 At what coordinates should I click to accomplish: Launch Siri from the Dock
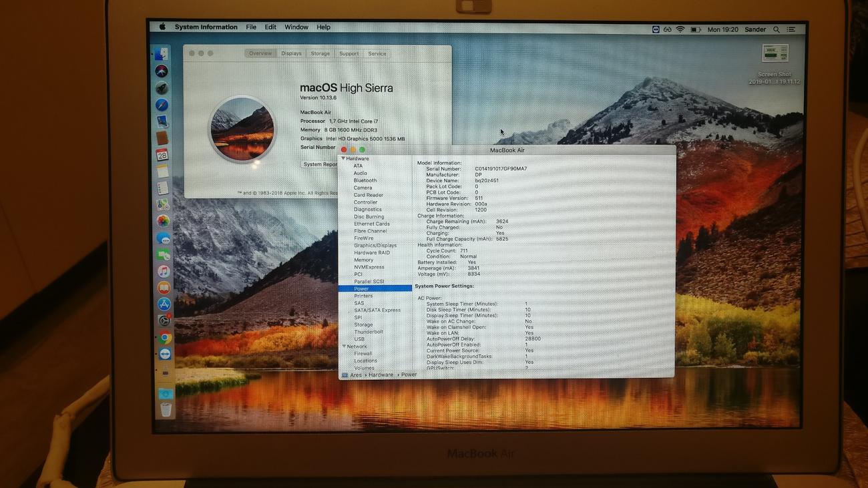click(x=162, y=71)
